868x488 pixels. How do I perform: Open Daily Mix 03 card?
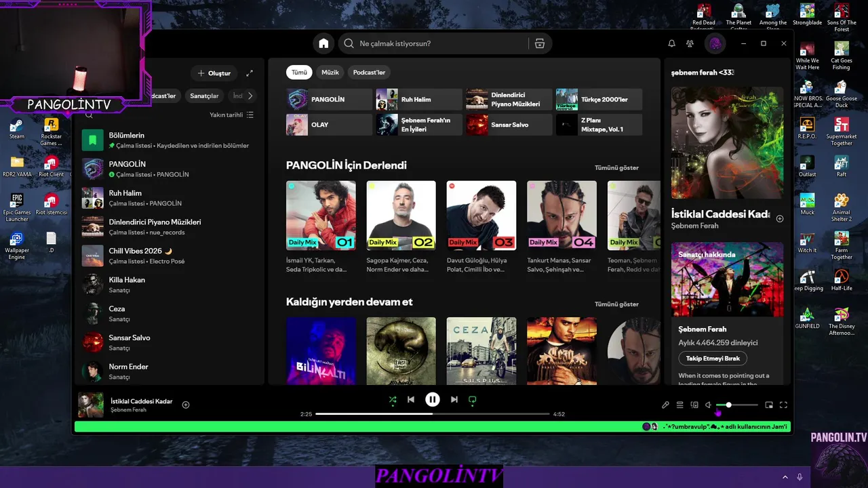coord(481,227)
